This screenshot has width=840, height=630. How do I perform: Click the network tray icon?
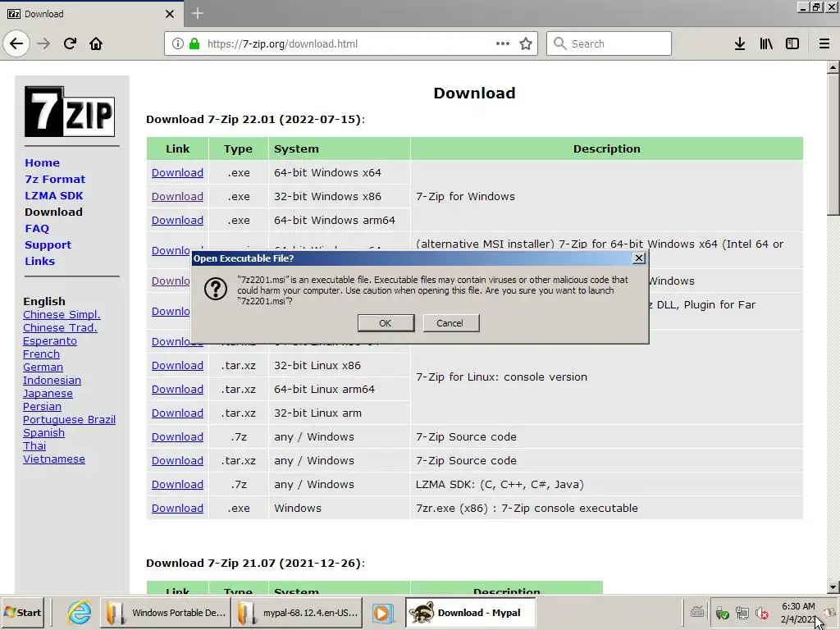pos(742,613)
